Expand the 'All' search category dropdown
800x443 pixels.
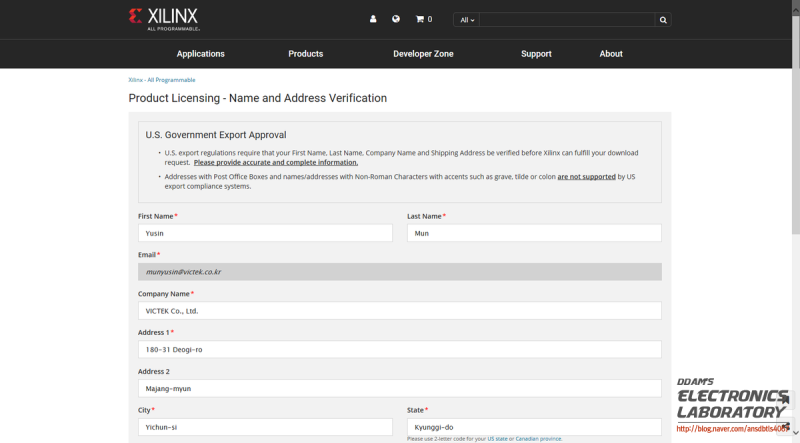467,19
